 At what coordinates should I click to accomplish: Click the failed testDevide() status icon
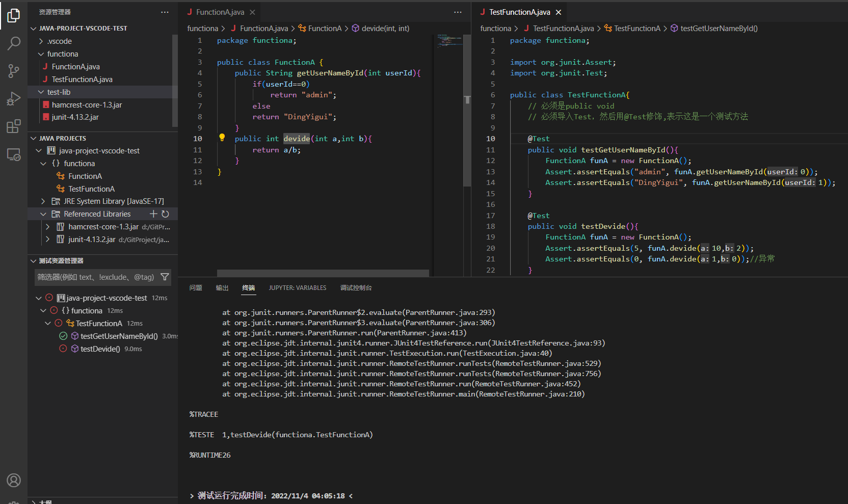pos(63,349)
